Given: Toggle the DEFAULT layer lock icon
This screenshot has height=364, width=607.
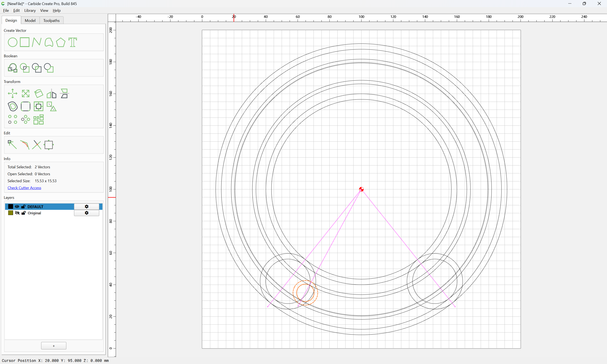Looking at the screenshot, I should click(23, 206).
